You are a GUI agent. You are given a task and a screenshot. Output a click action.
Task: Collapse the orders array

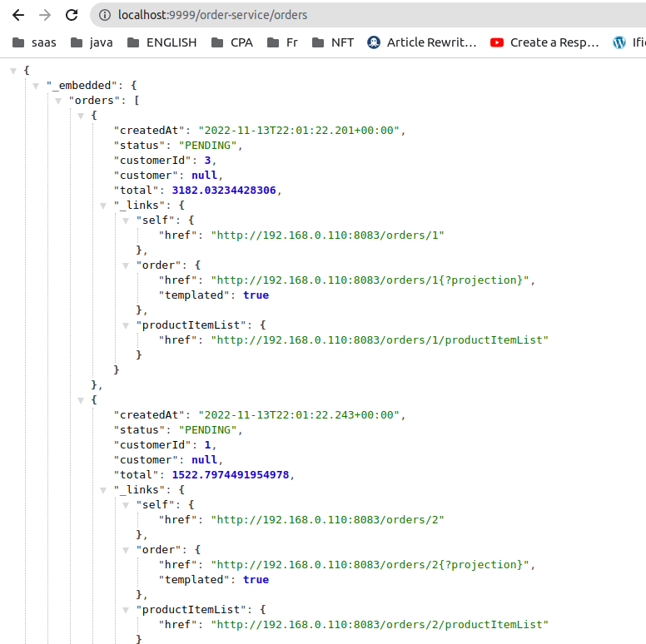(58, 101)
